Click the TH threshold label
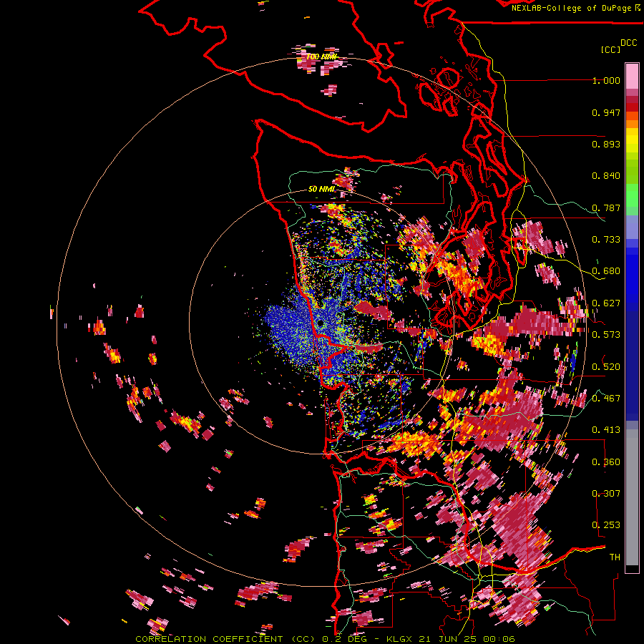Screen dimensions: 644x644 pos(615,557)
